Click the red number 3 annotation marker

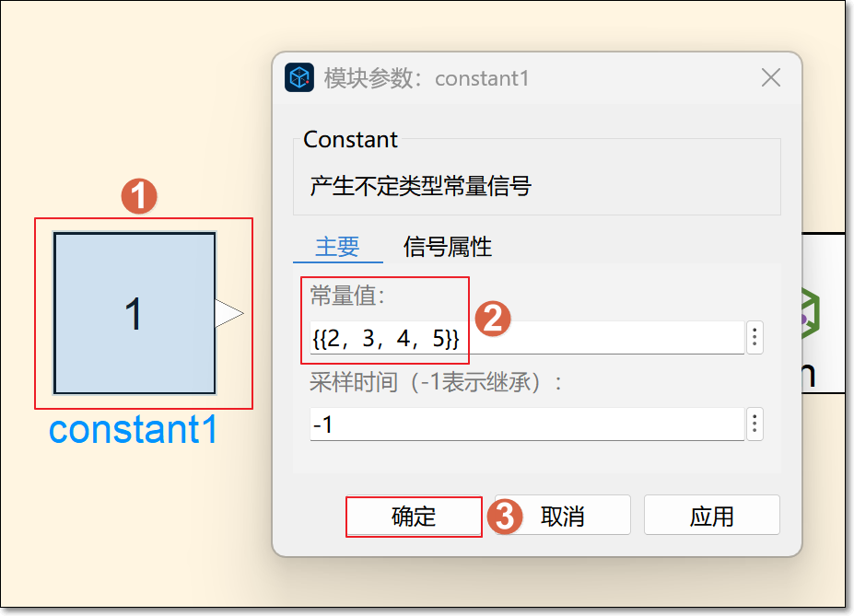[505, 516]
